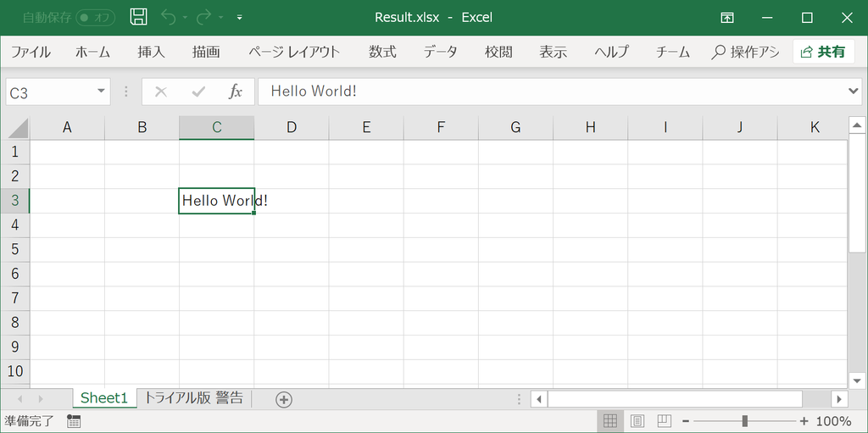Open Ribbon Display Options icon

click(x=726, y=18)
